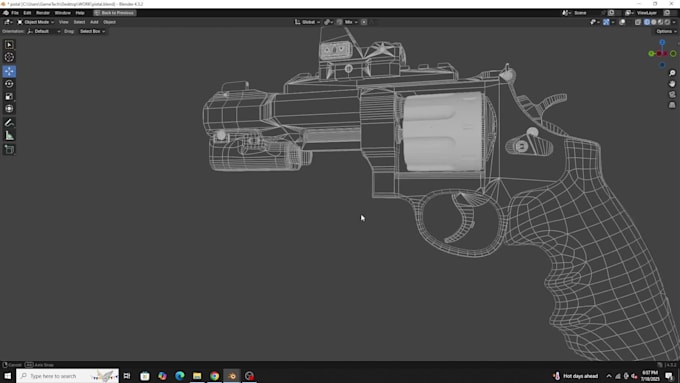
Task: Open the Global transform orientation dropdown
Action: [307, 22]
